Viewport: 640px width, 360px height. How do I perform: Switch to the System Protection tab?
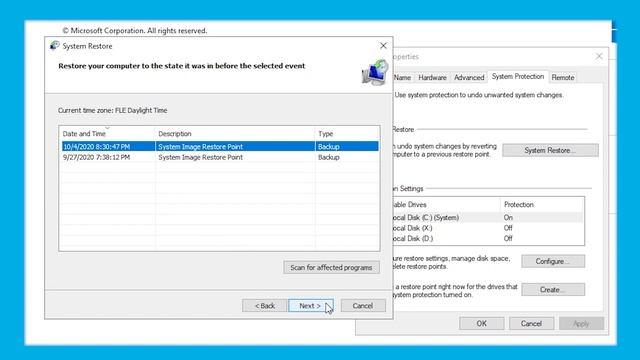[518, 76]
